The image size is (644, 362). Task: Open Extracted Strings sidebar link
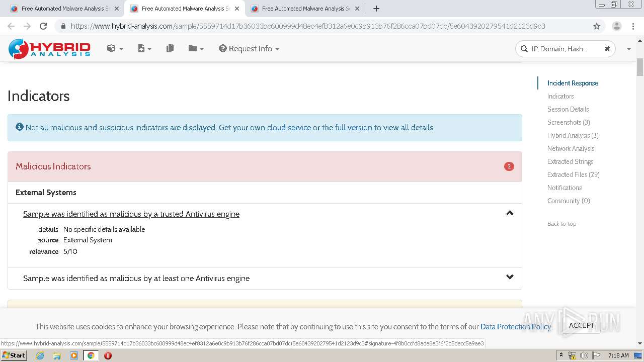pyautogui.click(x=570, y=161)
